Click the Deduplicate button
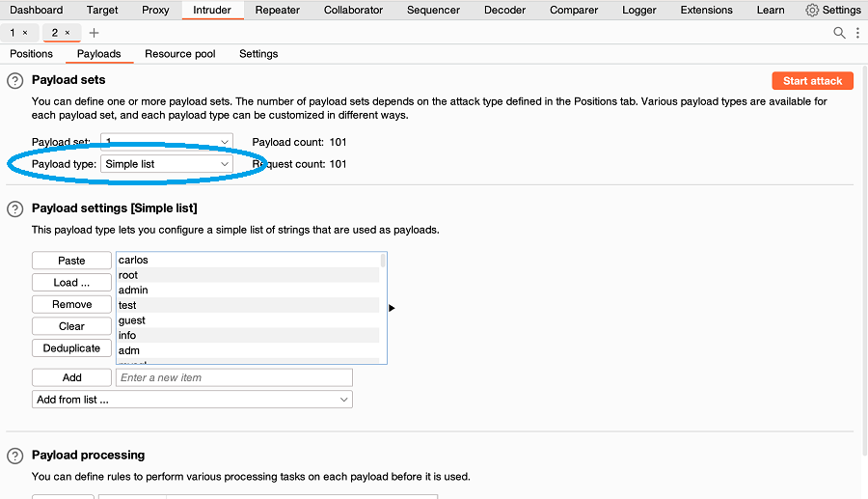Viewport: 868px width, 499px height. 72,348
